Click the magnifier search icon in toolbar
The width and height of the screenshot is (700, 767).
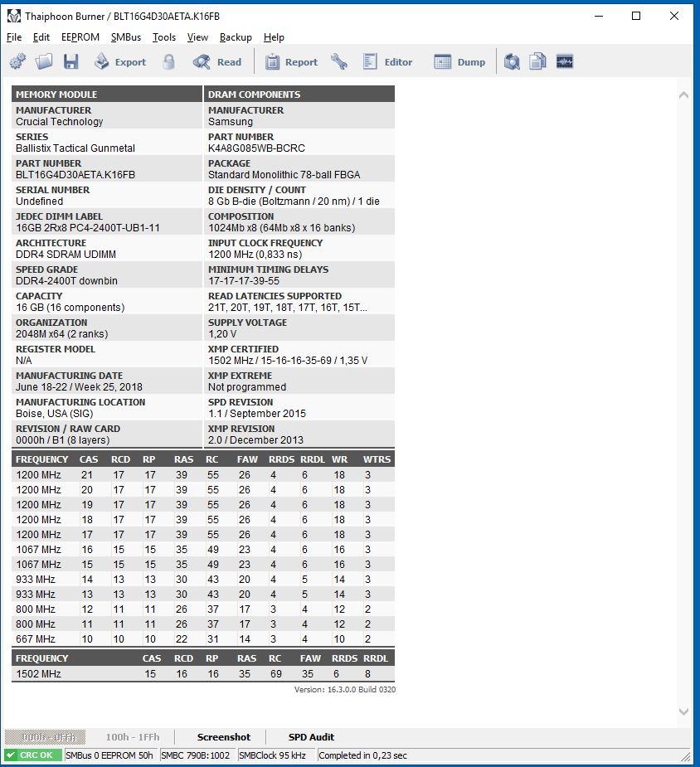512,61
